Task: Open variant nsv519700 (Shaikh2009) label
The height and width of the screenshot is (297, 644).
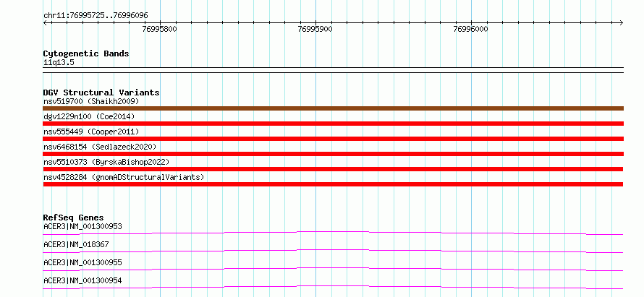Action: [91, 101]
